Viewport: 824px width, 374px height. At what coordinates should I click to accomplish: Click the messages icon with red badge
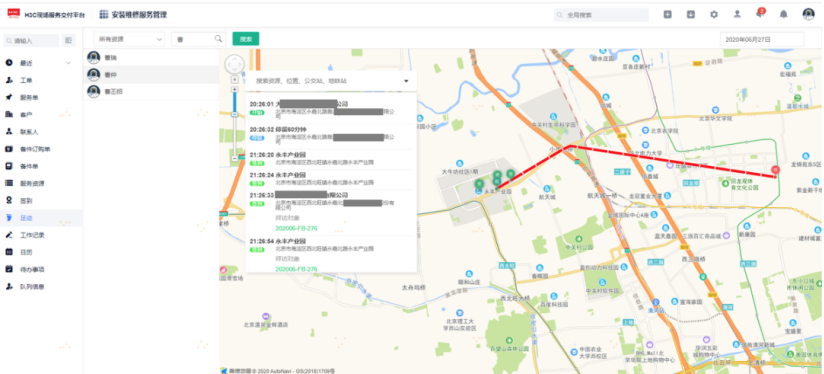[x=760, y=14]
